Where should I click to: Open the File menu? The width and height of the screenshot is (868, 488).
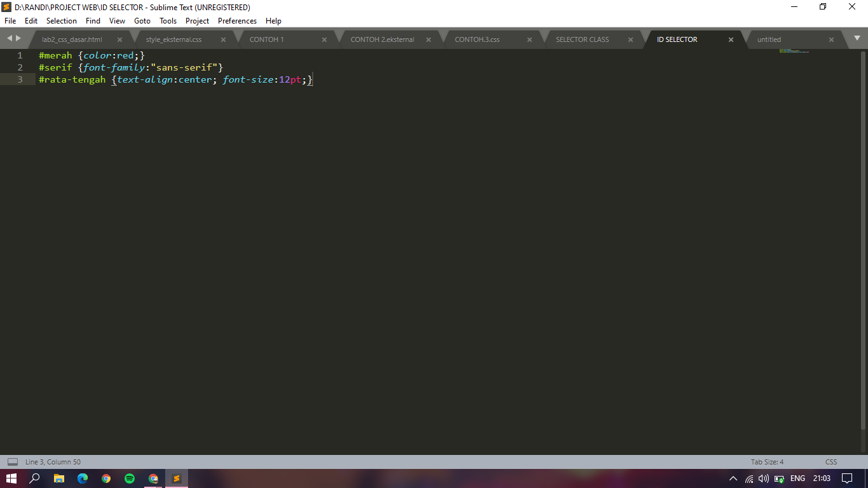tap(10, 20)
